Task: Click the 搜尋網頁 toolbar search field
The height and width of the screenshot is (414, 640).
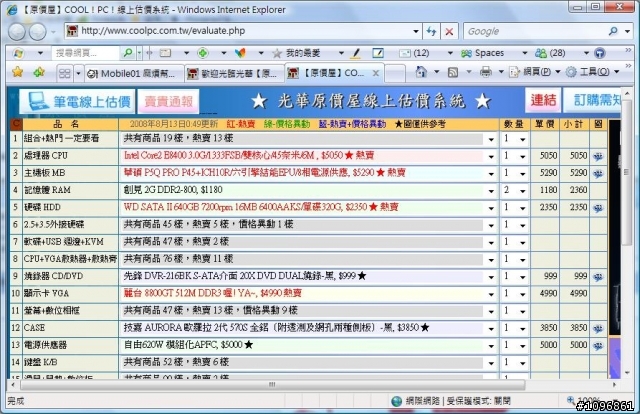Action: 87,53
